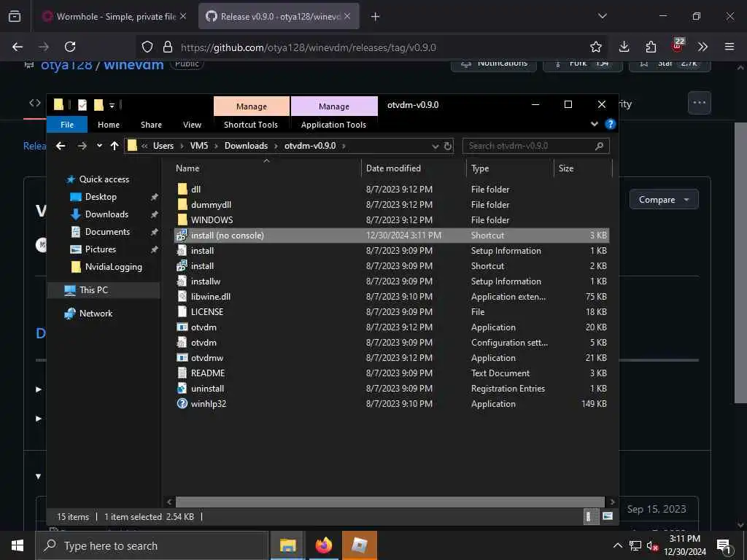This screenshot has width=747, height=560.
Task: Refresh the Explorer address bar
Action: pyautogui.click(x=448, y=146)
